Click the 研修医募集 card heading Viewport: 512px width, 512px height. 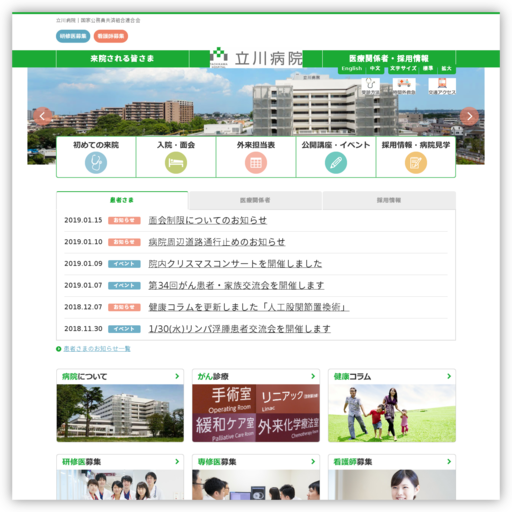click(x=82, y=462)
